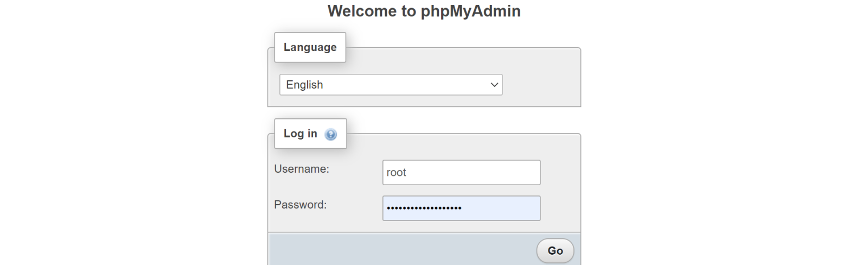
Task: Click the Log in legend text
Action: pyautogui.click(x=300, y=134)
